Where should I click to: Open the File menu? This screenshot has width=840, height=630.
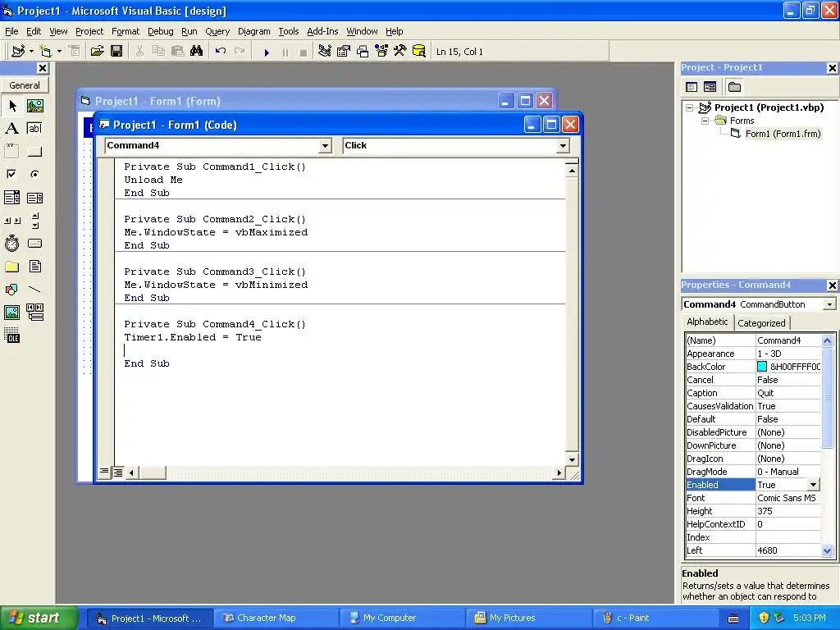11,32
